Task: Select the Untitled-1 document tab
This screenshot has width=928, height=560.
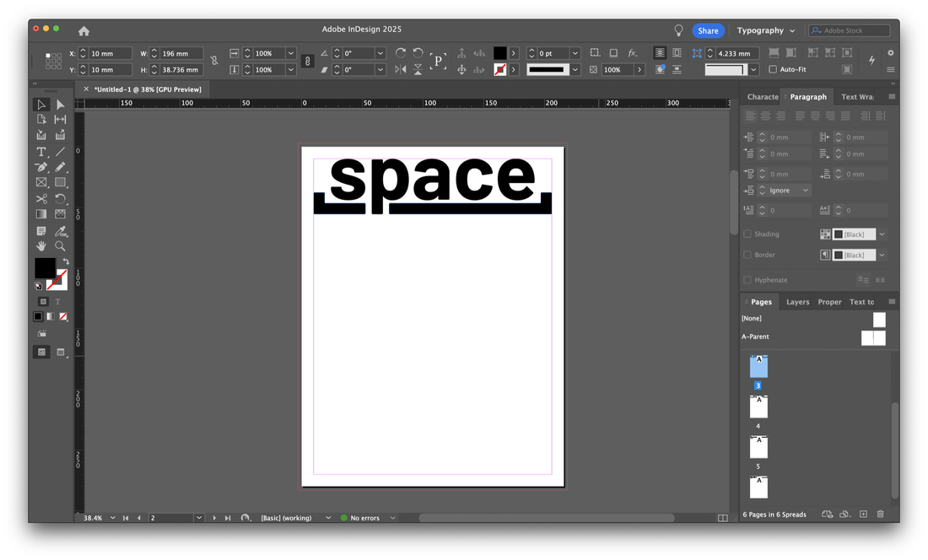Action: 148,89
